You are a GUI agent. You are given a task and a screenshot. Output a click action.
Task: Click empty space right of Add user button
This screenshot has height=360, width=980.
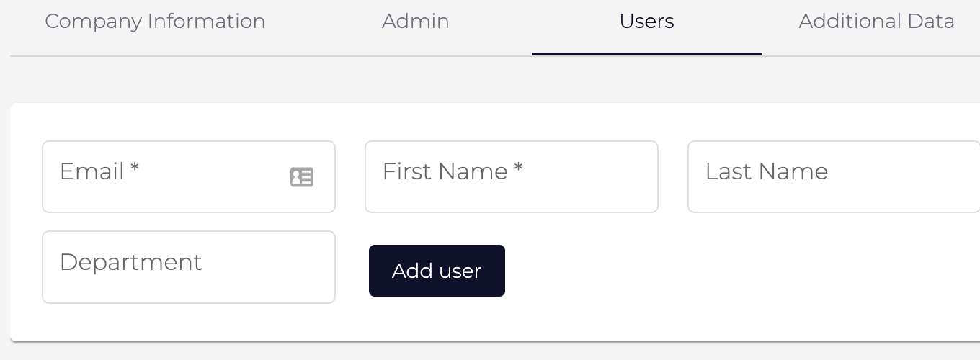[x=721, y=271]
